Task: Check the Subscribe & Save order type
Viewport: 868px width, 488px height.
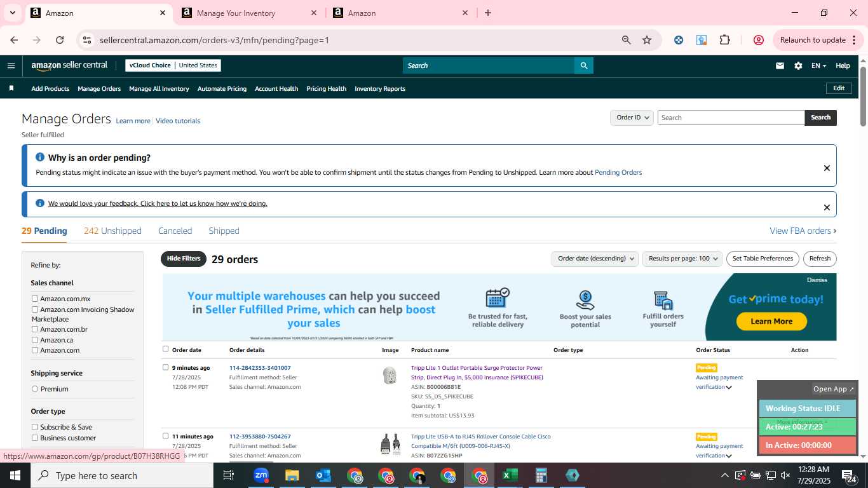Action: tap(35, 427)
